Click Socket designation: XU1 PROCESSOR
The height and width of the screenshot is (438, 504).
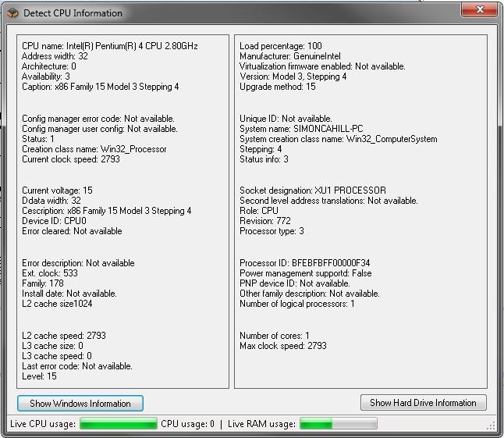coord(313,191)
